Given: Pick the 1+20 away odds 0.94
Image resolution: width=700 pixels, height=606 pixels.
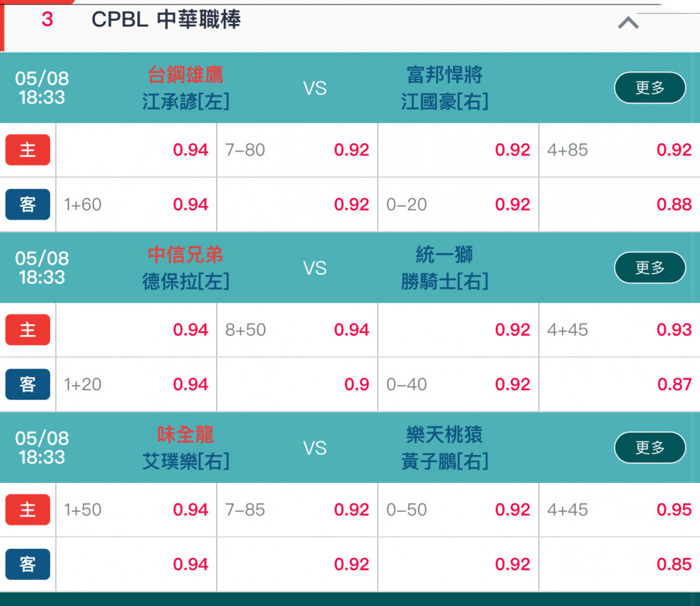Looking at the screenshot, I should click(x=136, y=384).
